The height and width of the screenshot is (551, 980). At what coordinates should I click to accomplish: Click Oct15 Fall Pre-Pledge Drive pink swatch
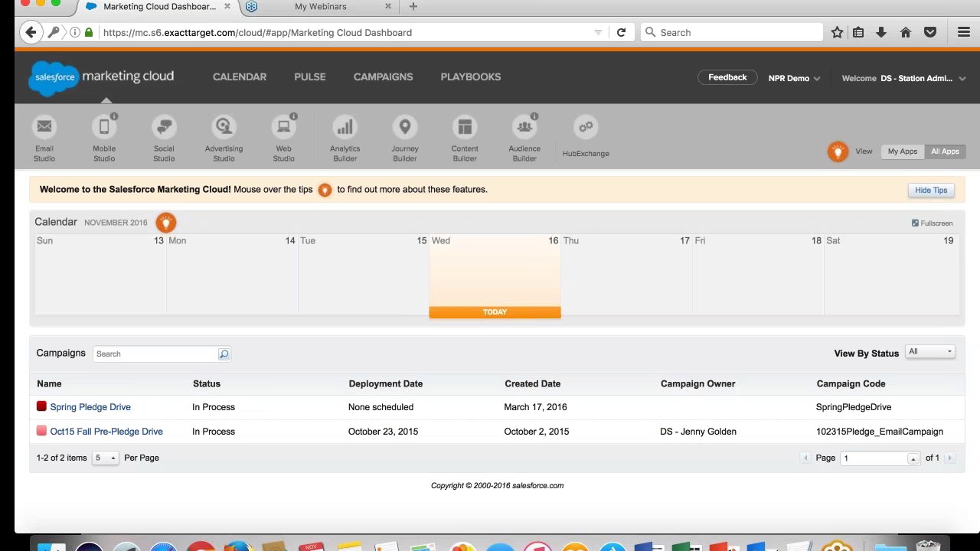pyautogui.click(x=41, y=431)
